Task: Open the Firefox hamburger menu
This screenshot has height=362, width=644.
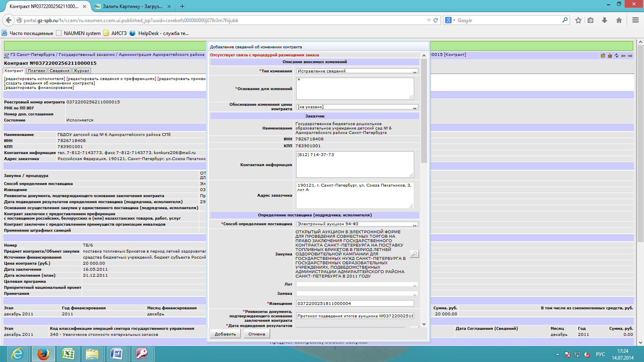Action: tap(636, 20)
